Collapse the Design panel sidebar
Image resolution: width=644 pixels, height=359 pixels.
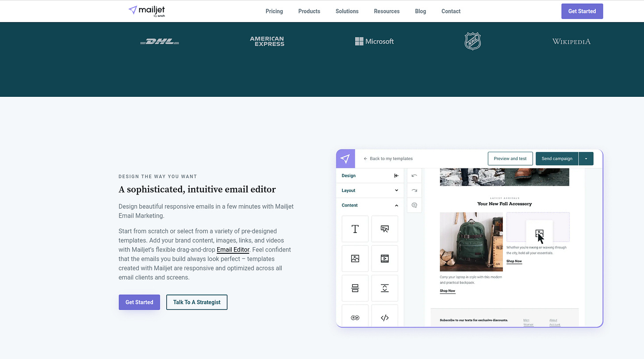[x=396, y=176]
